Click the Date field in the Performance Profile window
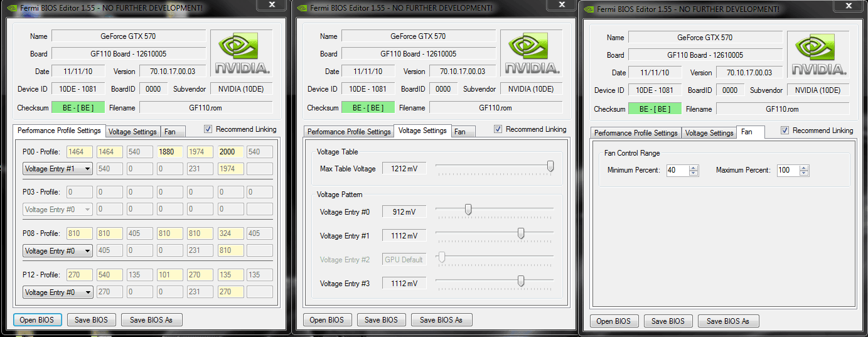 [x=78, y=71]
